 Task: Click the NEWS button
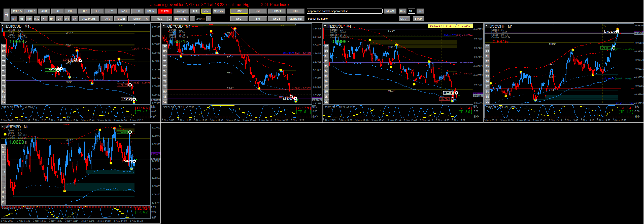click(x=390, y=11)
